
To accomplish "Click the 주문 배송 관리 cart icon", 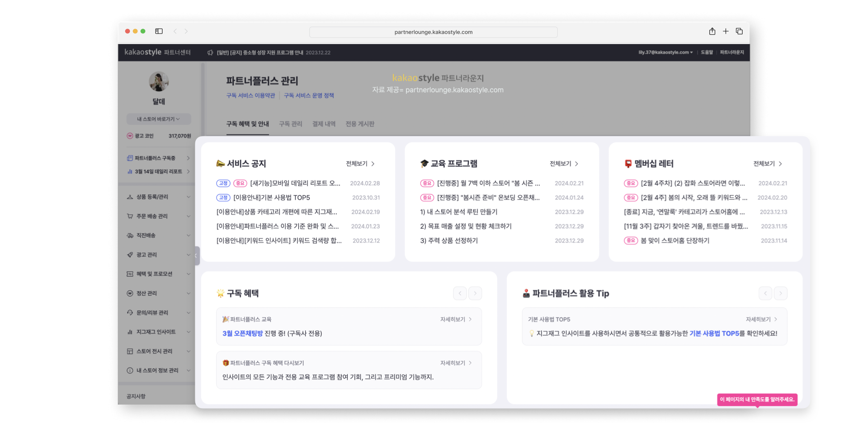I will 130,216.
